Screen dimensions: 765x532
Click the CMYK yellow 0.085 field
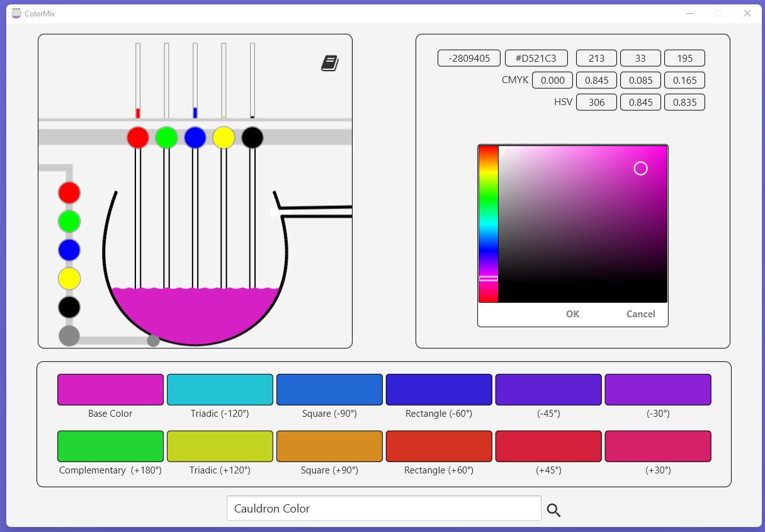(640, 80)
